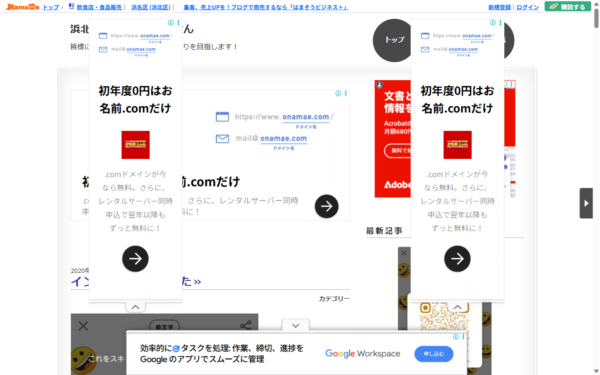Click the envelope icon in the center banner ad
The width and height of the screenshot is (600, 375).
click(x=222, y=139)
